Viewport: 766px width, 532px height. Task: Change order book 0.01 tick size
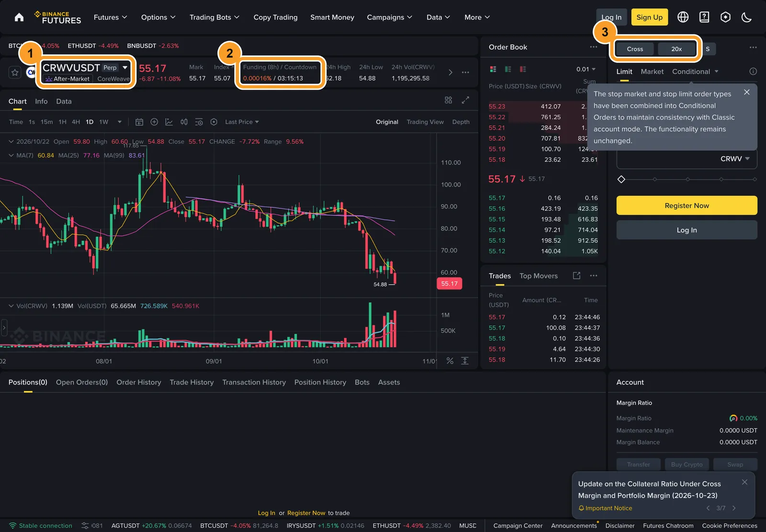(586, 69)
